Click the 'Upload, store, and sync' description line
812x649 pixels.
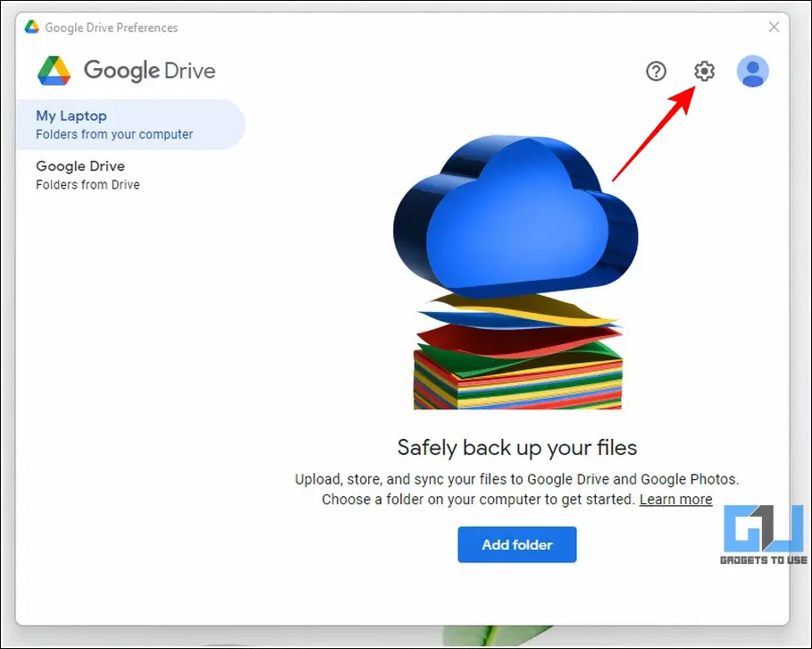[x=517, y=479]
